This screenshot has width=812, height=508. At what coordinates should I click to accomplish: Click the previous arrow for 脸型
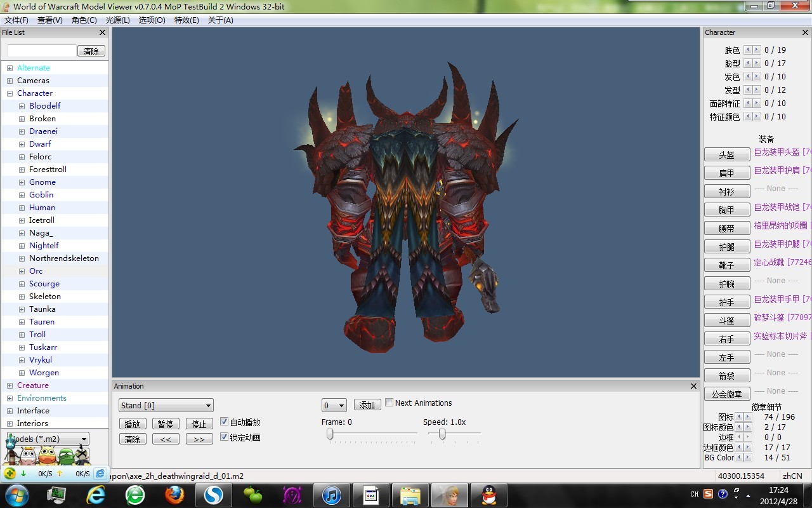[748, 63]
